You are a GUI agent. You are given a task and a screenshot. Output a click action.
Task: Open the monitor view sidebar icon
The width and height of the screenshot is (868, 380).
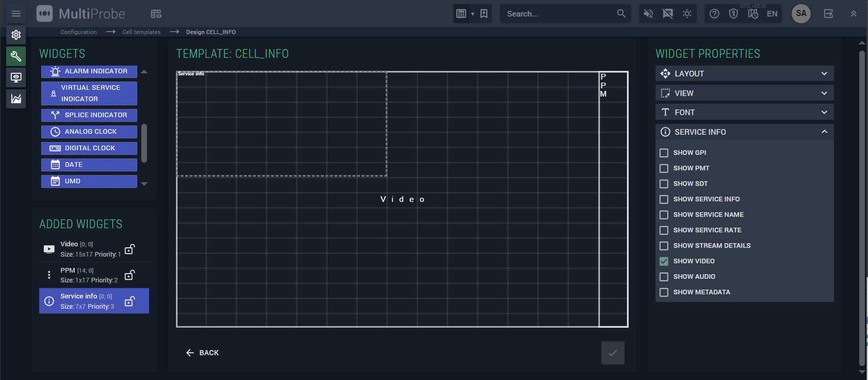pos(16,77)
